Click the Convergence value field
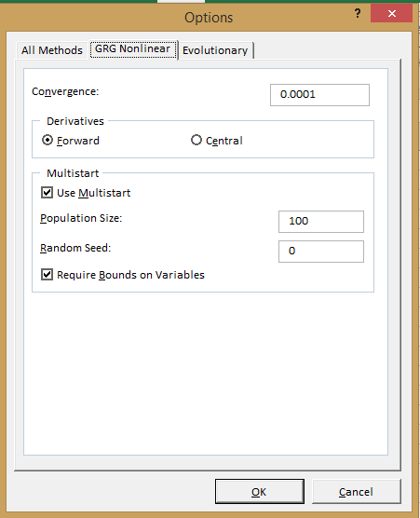 pyautogui.click(x=319, y=95)
